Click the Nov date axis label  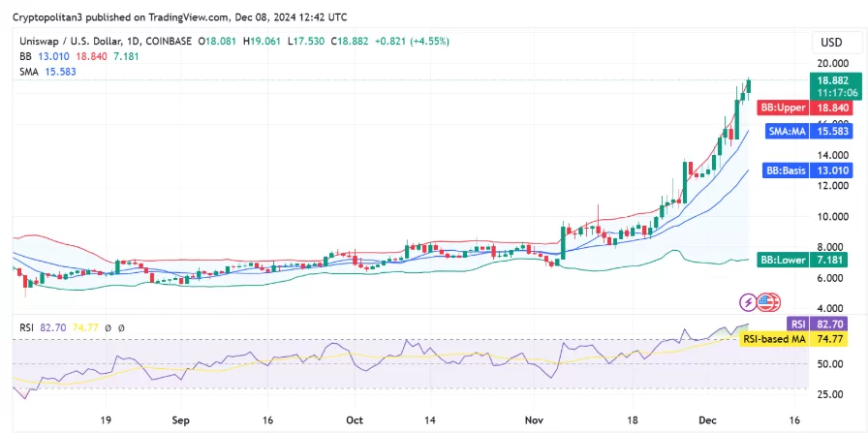[x=534, y=420]
